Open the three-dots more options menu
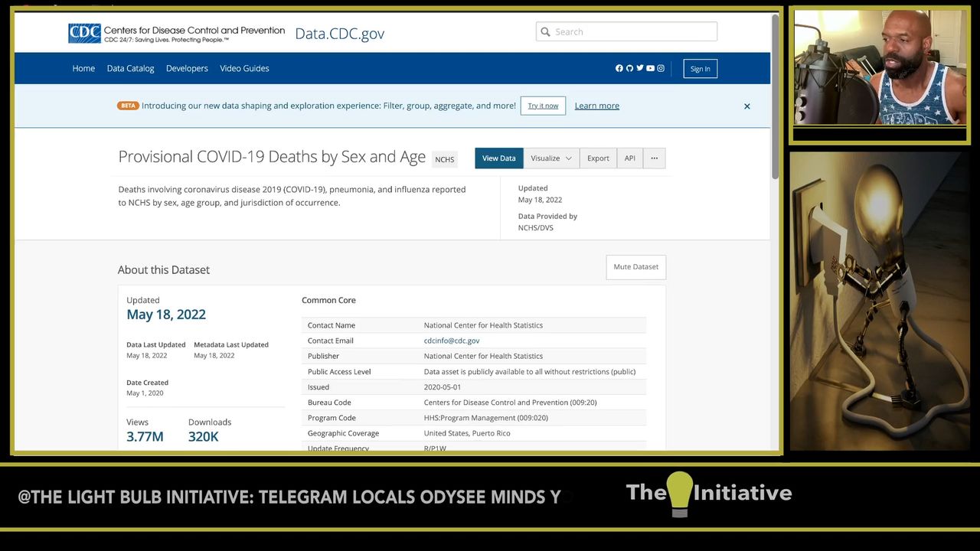 point(654,158)
